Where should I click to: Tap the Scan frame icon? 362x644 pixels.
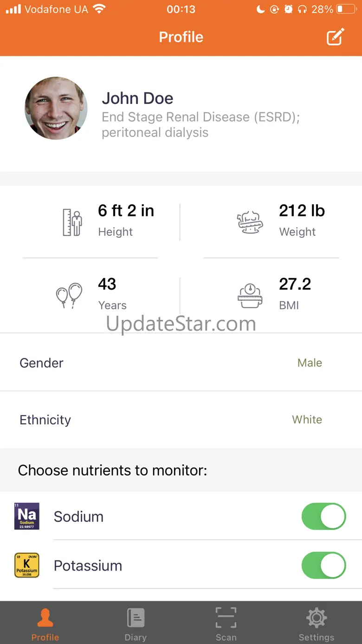[x=226, y=618]
